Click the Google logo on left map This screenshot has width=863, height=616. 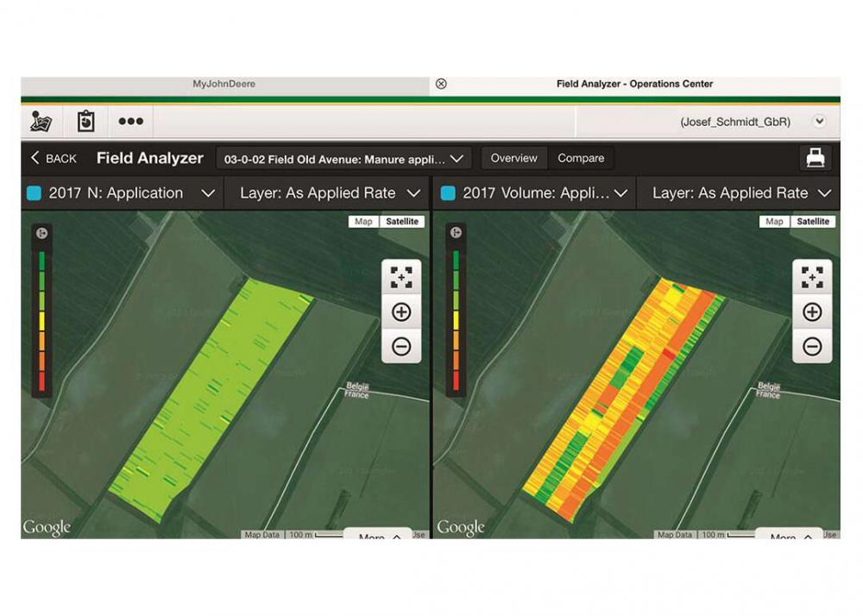(x=47, y=528)
